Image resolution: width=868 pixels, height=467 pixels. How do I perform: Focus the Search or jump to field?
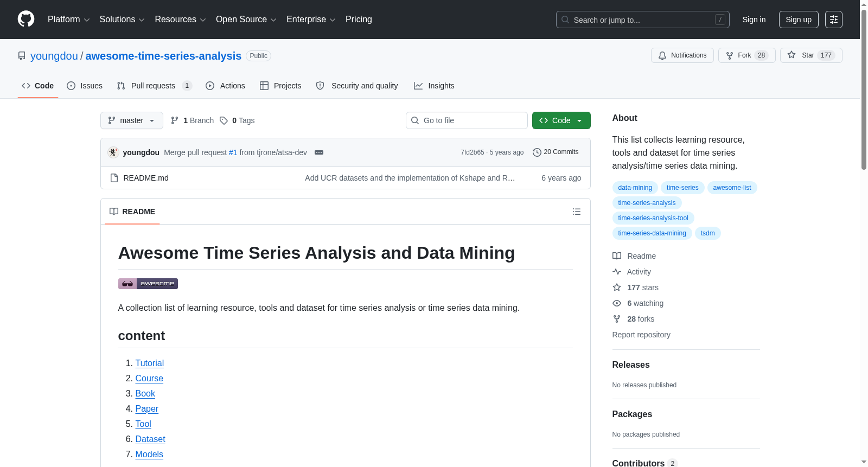click(x=643, y=20)
